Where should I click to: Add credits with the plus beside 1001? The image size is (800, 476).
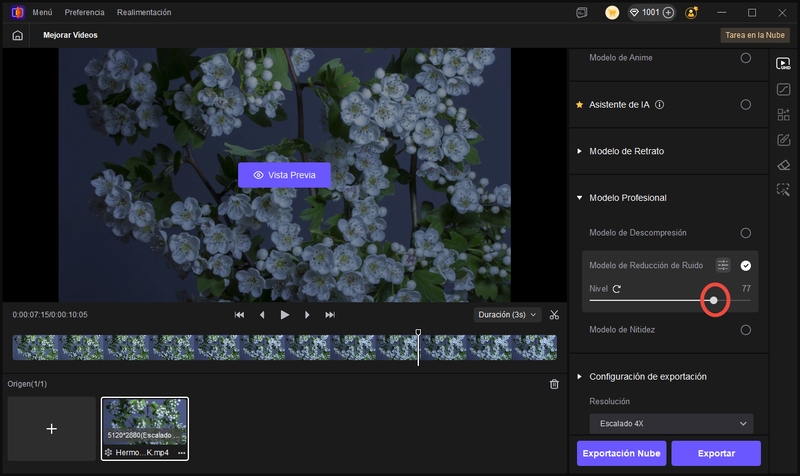click(x=668, y=13)
